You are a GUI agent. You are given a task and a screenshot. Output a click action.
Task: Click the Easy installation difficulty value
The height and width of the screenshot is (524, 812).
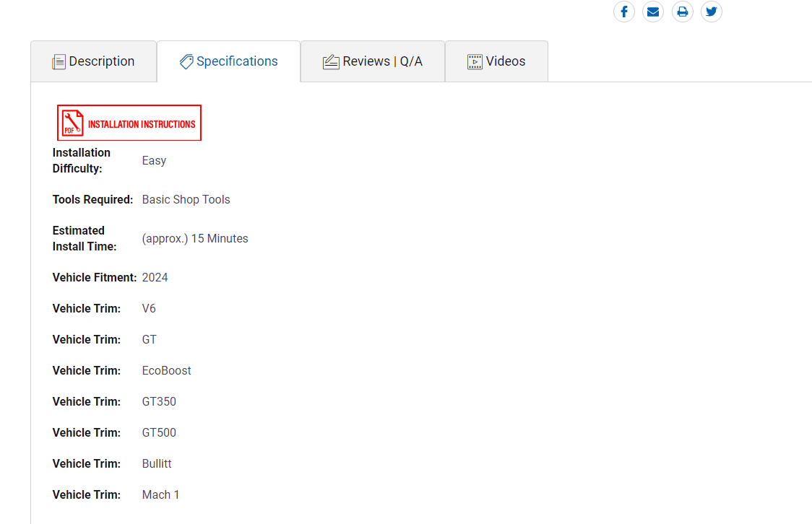pos(155,160)
